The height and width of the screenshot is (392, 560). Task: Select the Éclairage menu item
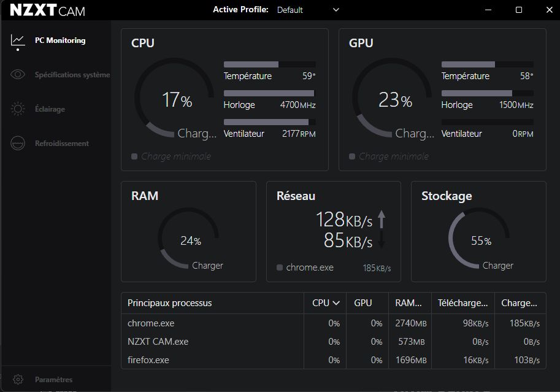point(50,109)
